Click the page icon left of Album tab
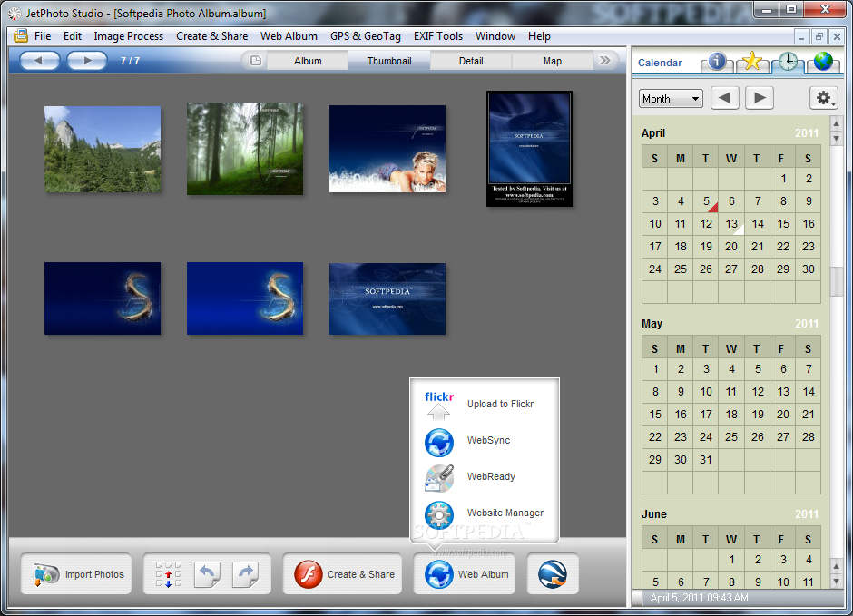The image size is (853, 616). point(256,61)
